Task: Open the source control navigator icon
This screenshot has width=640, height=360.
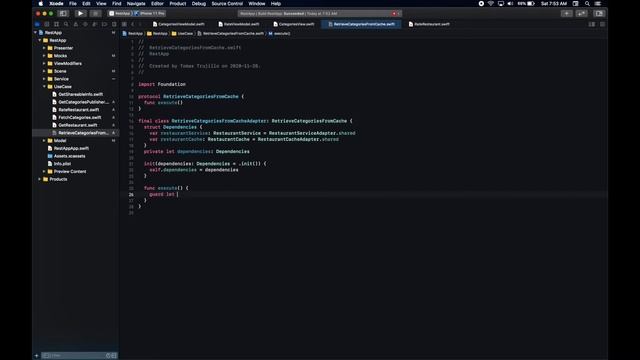Action: pos(47,24)
